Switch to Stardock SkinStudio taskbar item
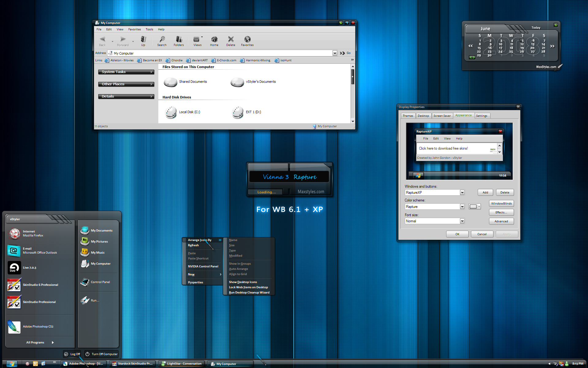 click(x=133, y=364)
